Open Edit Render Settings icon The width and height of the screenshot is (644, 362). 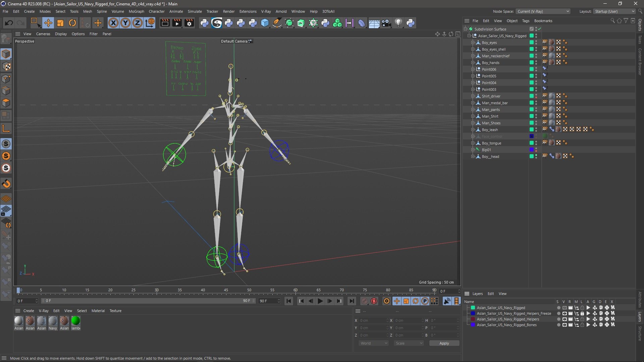tap(190, 23)
